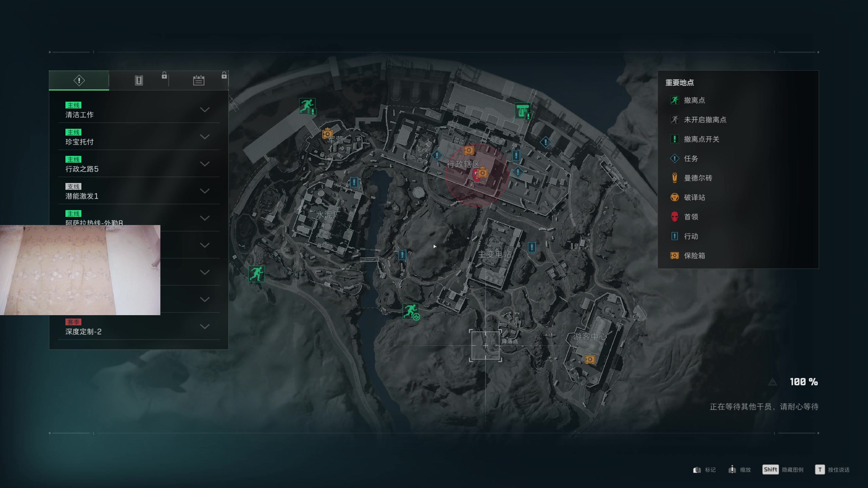Click the action marker beside the cement plant

[354, 182]
